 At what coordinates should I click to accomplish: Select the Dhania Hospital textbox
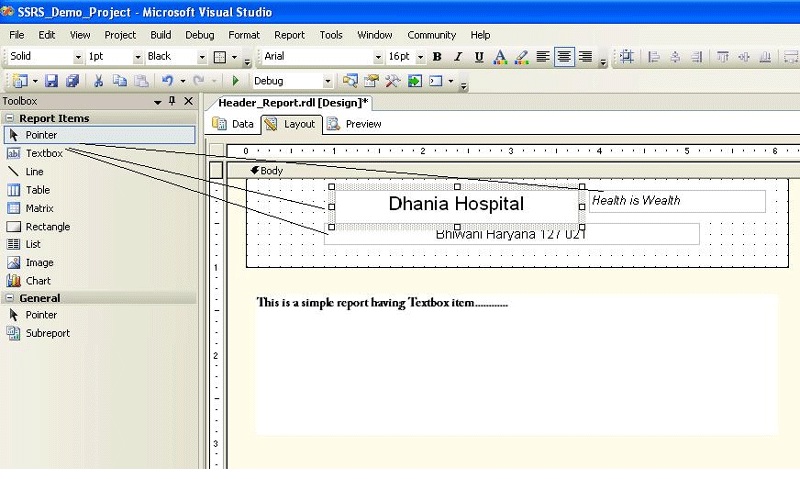[x=457, y=205]
